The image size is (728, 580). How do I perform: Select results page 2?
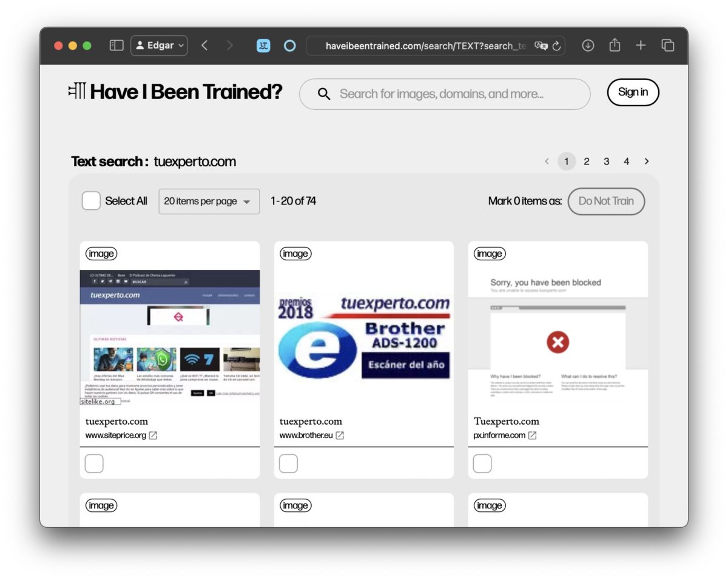click(587, 161)
